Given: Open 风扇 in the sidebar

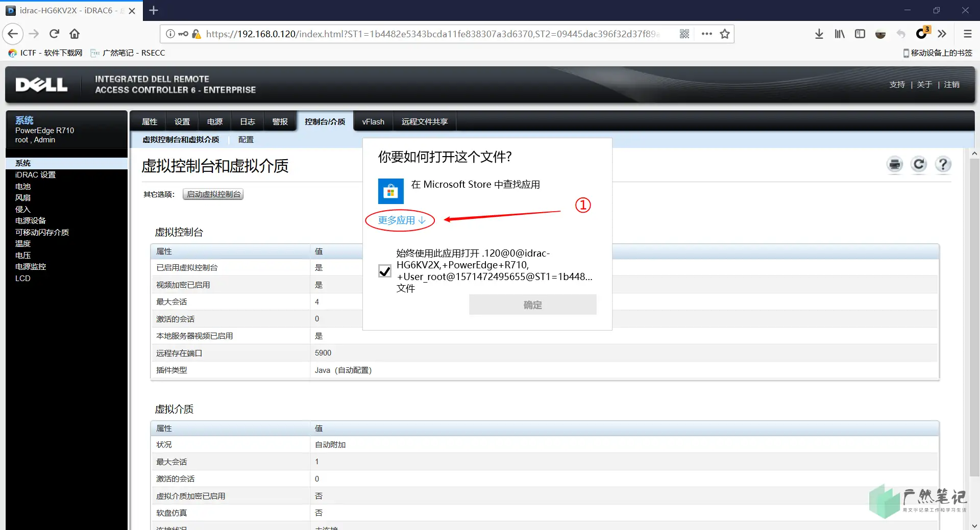Looking at the screenshot, I should (x=23, y=198).
